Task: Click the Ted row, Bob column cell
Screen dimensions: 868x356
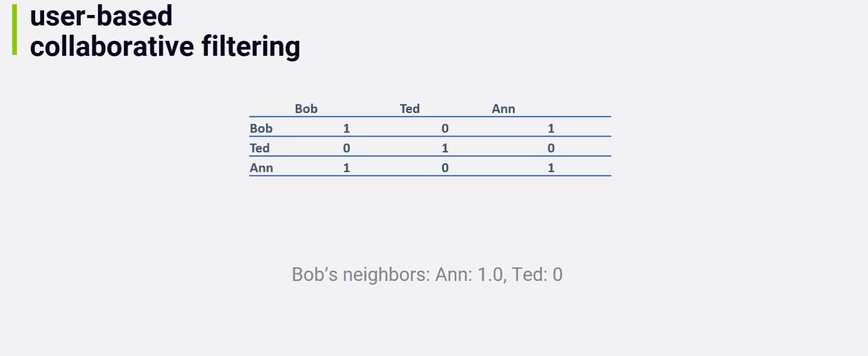Action: pos(346,148)
